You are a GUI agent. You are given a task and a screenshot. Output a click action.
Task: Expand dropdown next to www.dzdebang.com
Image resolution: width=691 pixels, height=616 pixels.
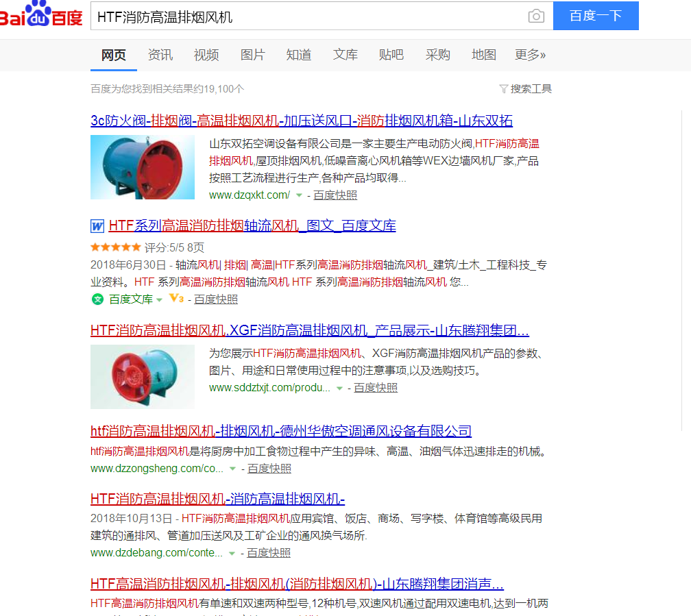tap(232, 554)
